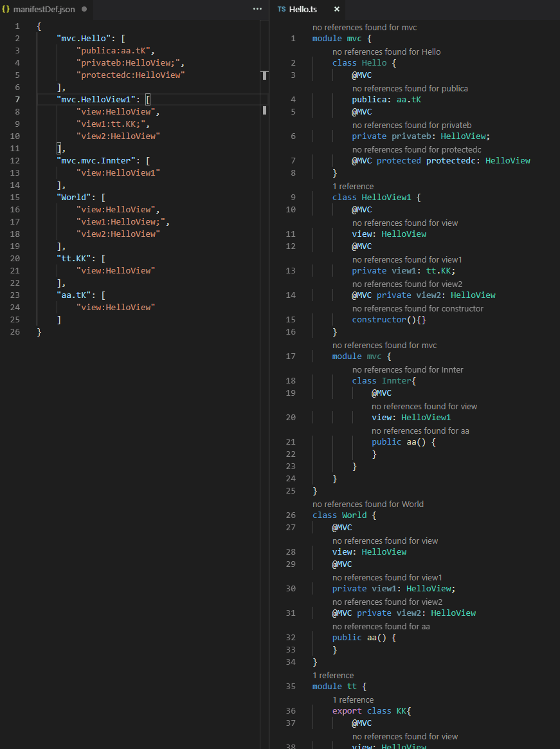Click 'class Innter{' declaration
Image resolution: width=560 pixels, height=749 pixels.
click(x=384, y=381)
